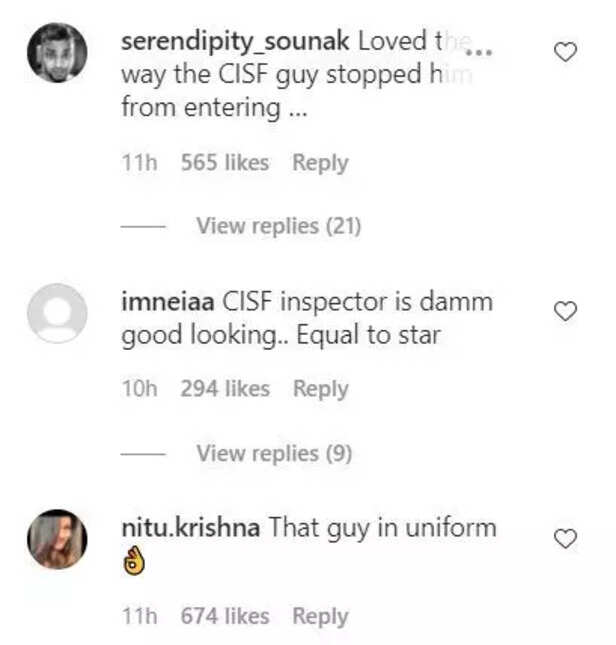Viewport: 616px width, 645px height.
Task: Expand View replies (9)
Action: click(x=274, y=453)
